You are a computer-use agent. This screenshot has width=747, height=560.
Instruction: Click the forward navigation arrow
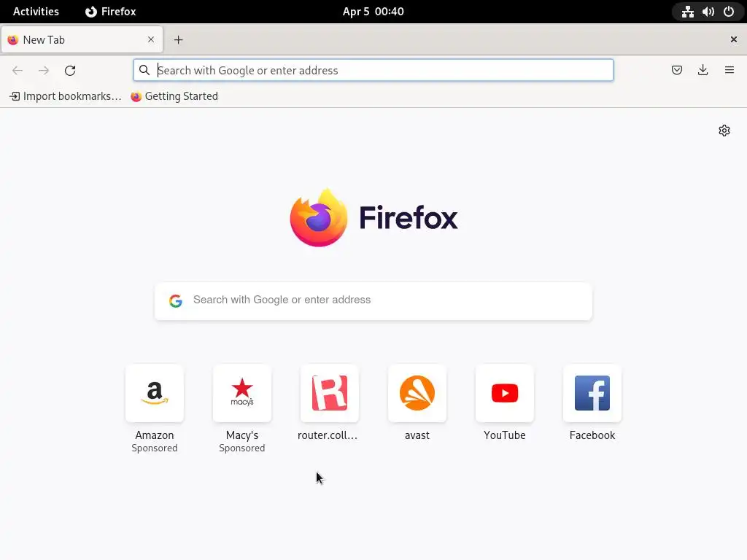(x=44, y=71)
